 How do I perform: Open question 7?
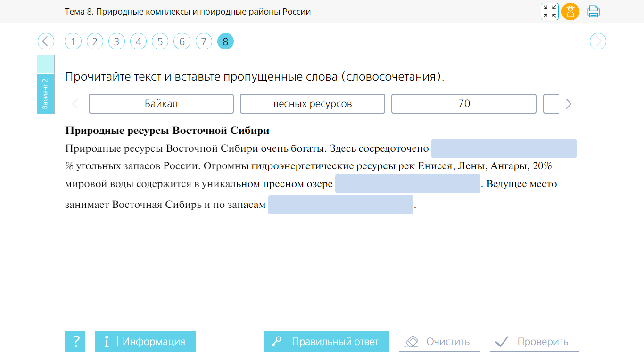(203, 41)
